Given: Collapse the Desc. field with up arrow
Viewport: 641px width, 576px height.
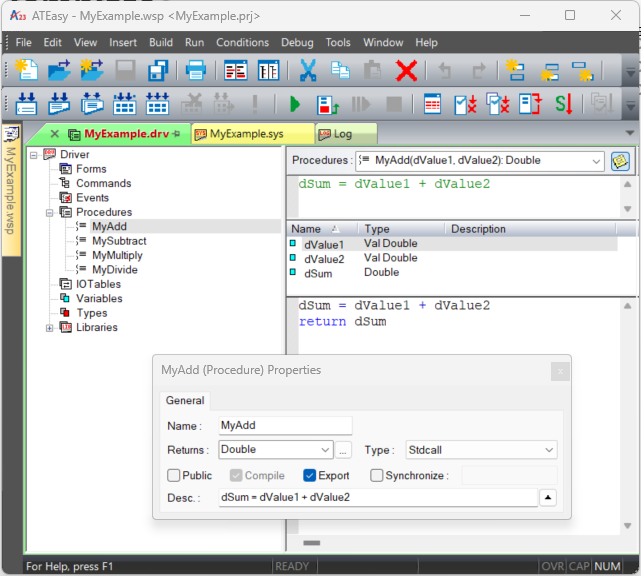Looking at the screenshot, I should tap(548, 498).
